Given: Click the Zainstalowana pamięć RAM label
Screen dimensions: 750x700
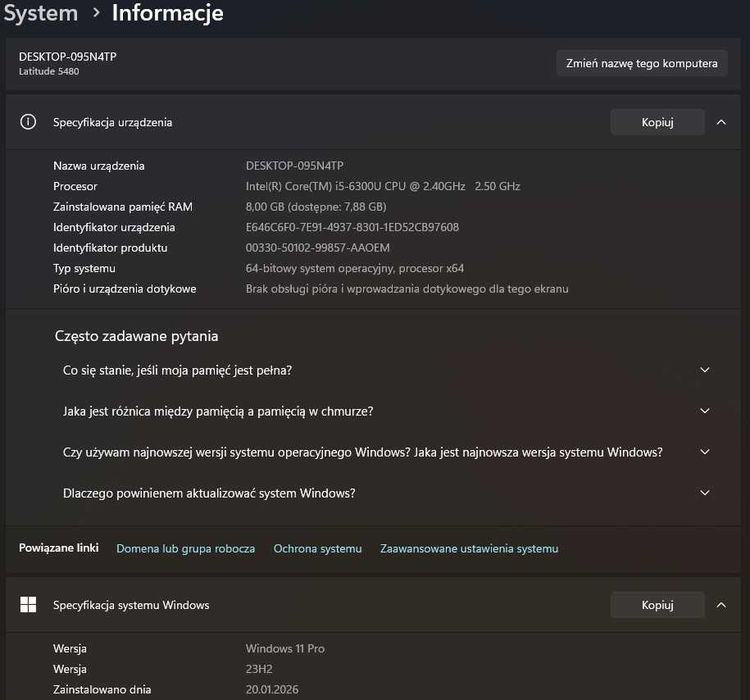Looking at the screenshot, I should click(x=122, y=207).
